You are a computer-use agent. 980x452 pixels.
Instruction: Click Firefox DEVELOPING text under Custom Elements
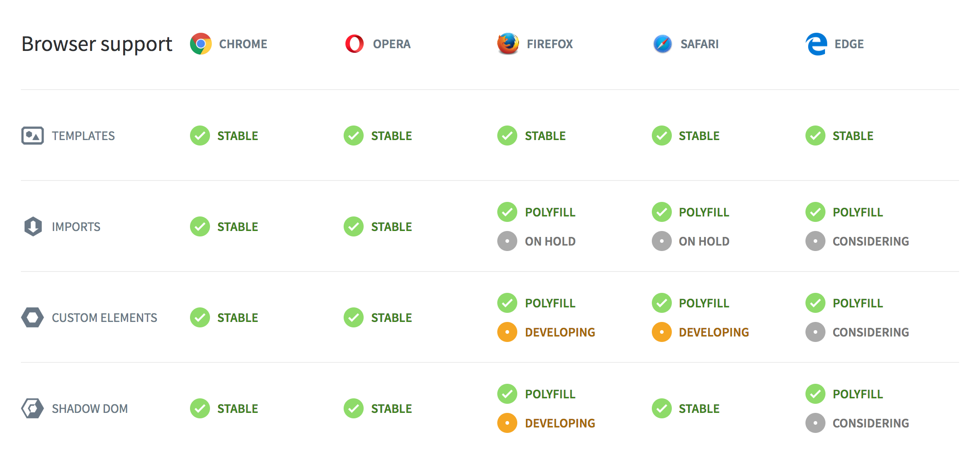(560, 332)
